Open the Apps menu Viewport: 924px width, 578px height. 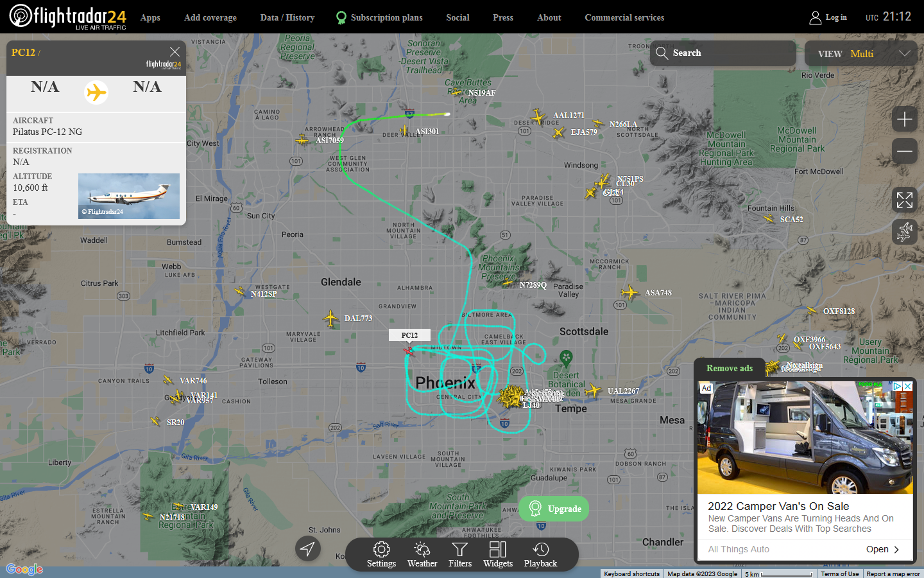[x=150, y=17]
